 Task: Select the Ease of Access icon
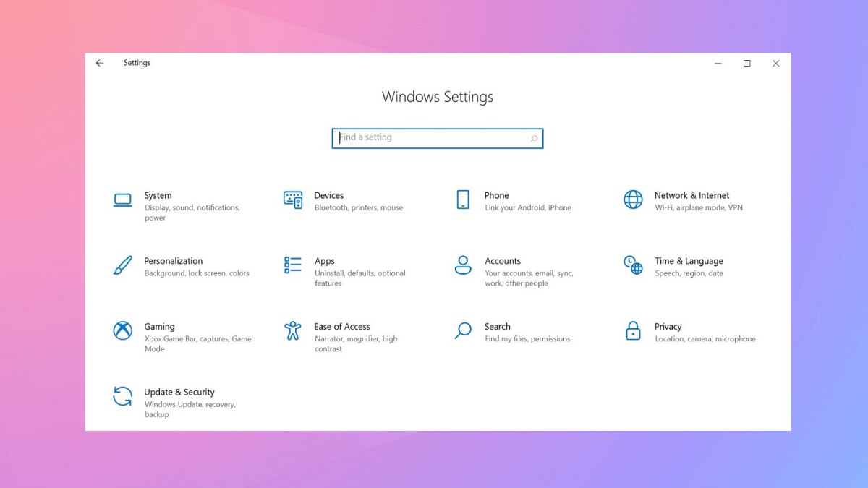click(293, 331)
